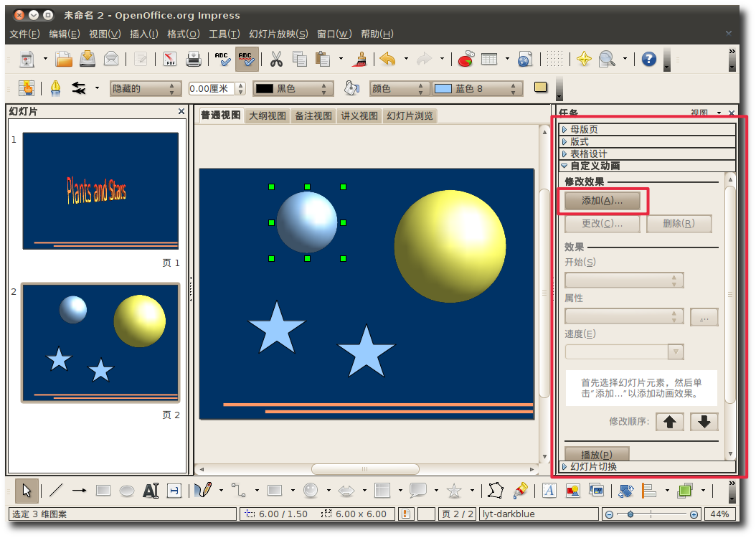Expand the Slide Transition section
The image size is (756, 538).
[x=647, y=467]
